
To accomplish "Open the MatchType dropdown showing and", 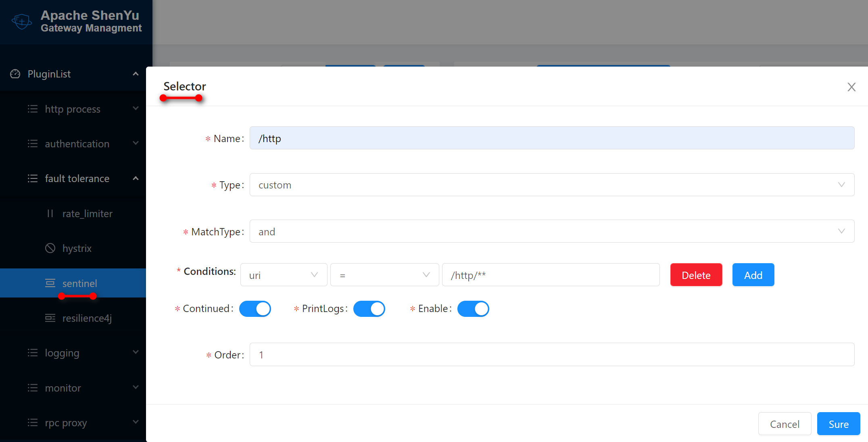I will [x=551, y=231].
